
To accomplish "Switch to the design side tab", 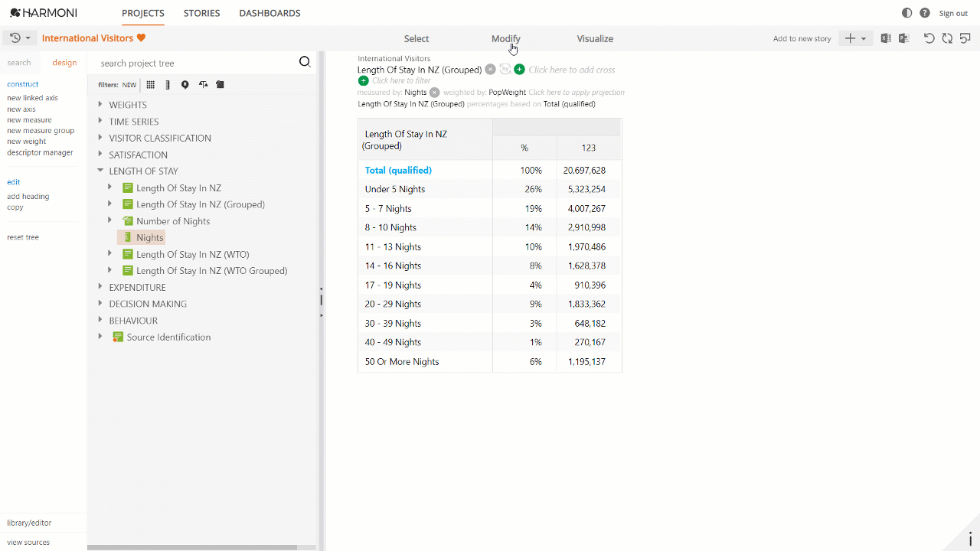I will pyautogui.click(x=64, y=63).
